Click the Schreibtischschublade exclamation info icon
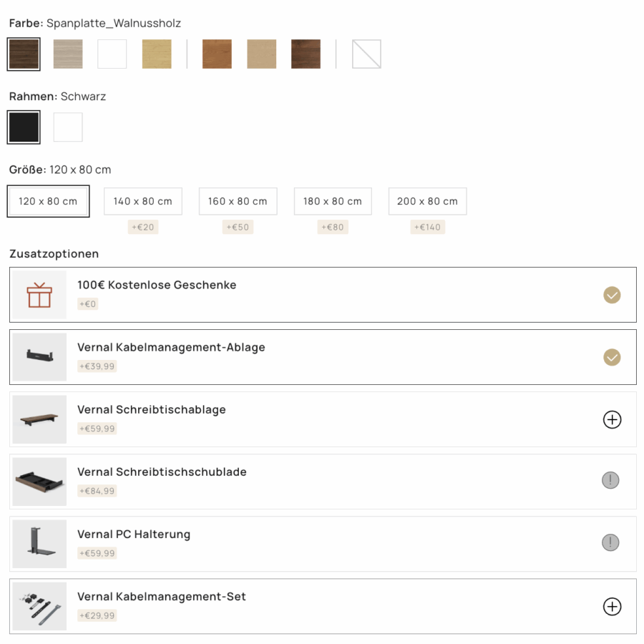Viewport: 644px width, 644px height. (x=610, y=480)
